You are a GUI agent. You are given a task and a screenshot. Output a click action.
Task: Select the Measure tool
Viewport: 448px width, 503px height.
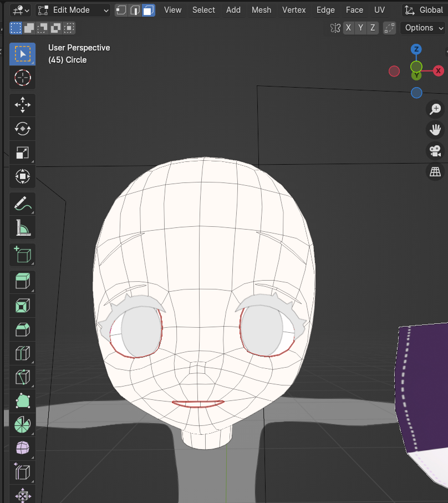coord(22,227)
